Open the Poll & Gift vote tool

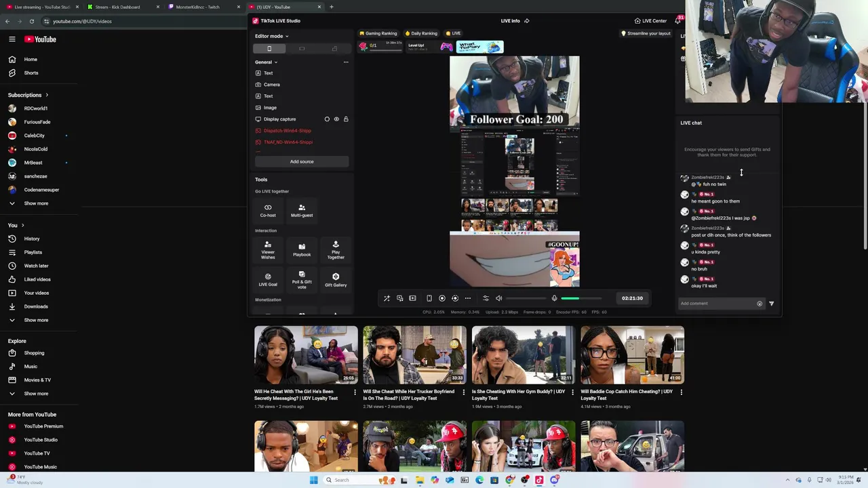[x=302, y=280]
